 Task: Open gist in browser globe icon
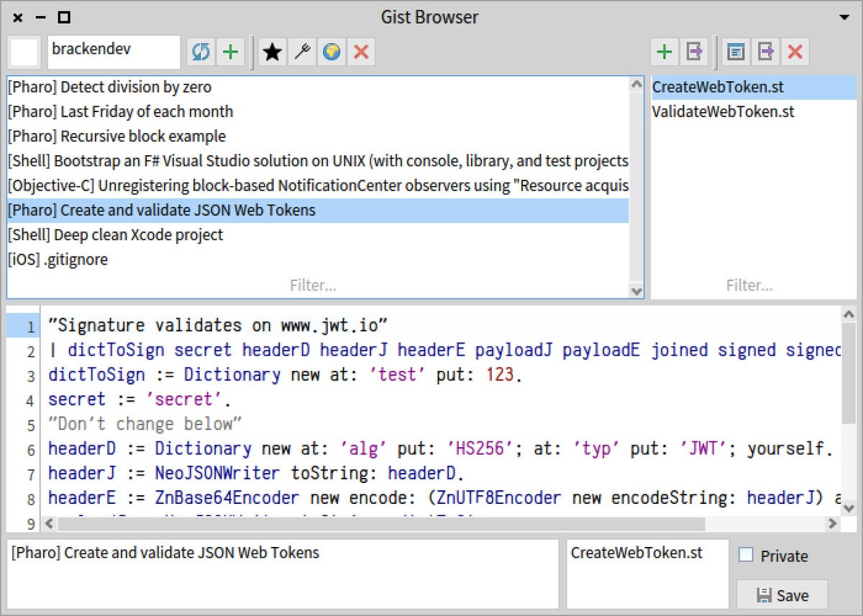[332, 52]
